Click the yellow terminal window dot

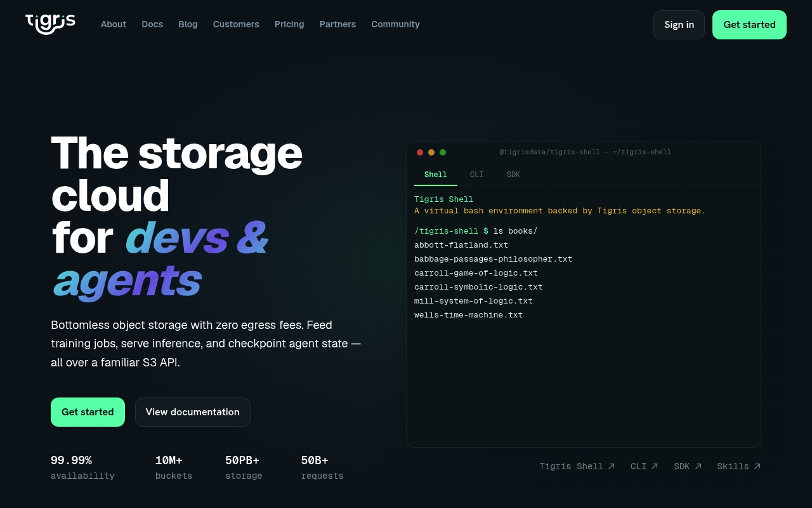tap(431, 152)
